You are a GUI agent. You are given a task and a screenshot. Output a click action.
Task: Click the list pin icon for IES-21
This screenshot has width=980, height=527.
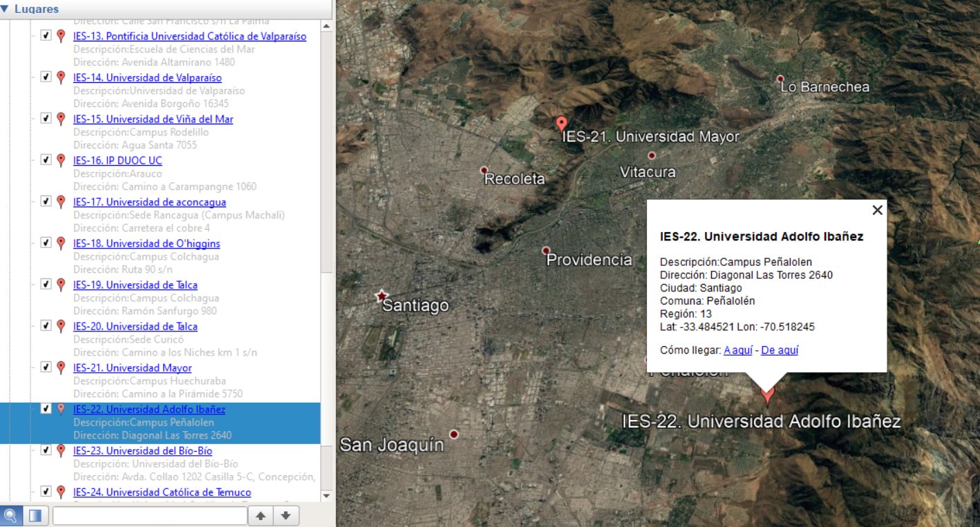point(61,367)
